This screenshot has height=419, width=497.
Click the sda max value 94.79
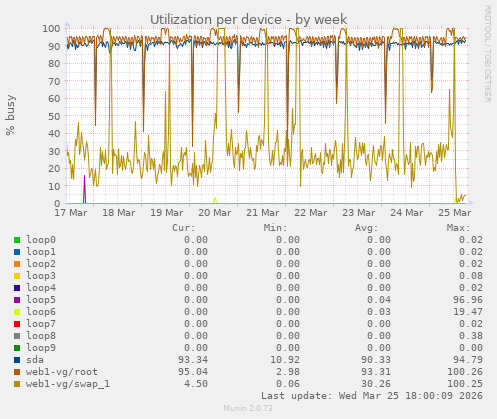point(468,360)
